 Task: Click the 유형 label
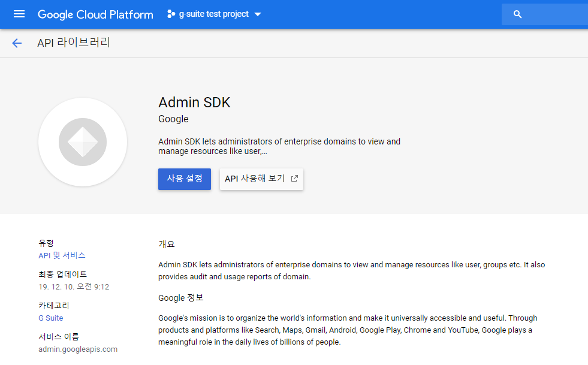[46, 243]
